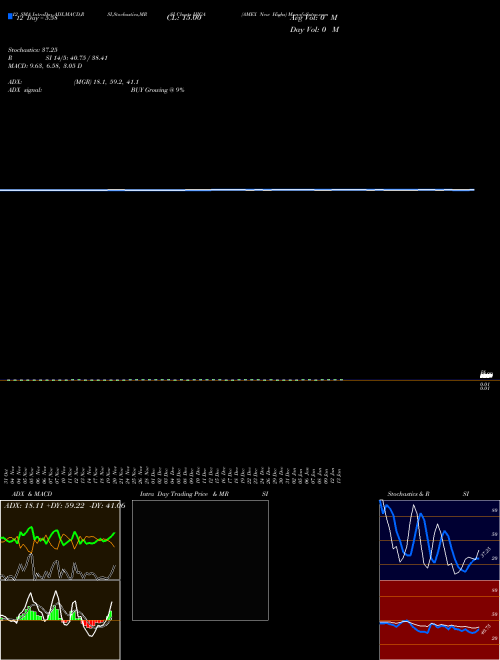Click the green +DY line in ADX chart
Screen dimensions: 500x660
click(x=58, y=538)
